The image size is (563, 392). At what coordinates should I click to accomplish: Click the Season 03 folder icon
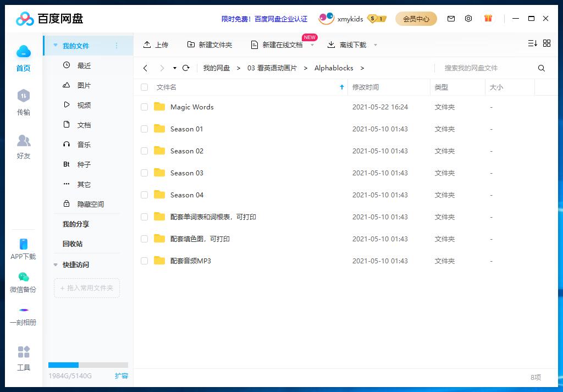pyautogui.click(x=159, y=173)
